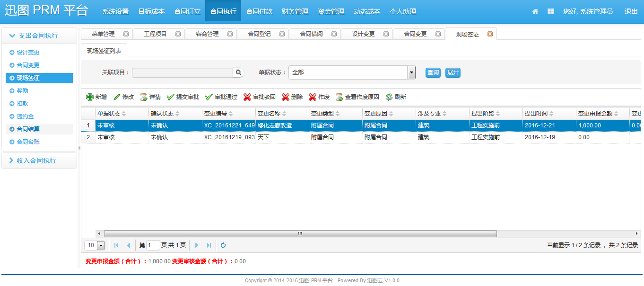Open the page size dropdown showing 10

coord(101,245)
